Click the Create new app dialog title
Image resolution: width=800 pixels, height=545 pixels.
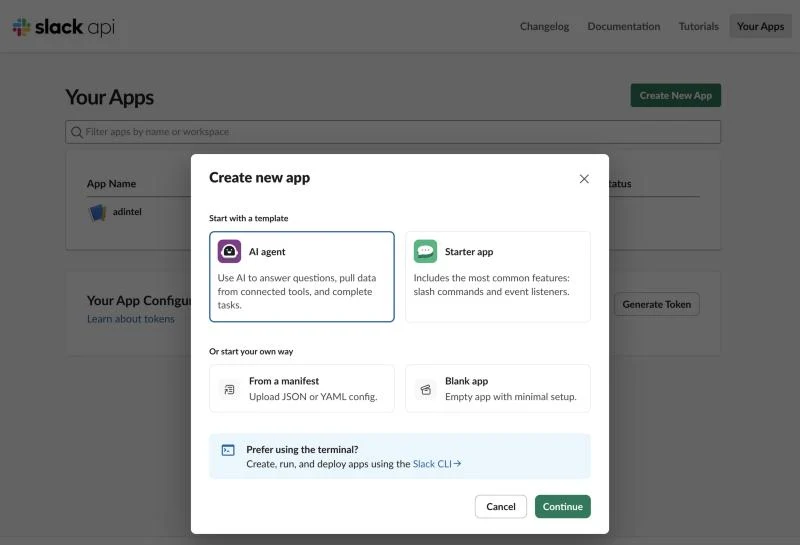coord(259,178)
